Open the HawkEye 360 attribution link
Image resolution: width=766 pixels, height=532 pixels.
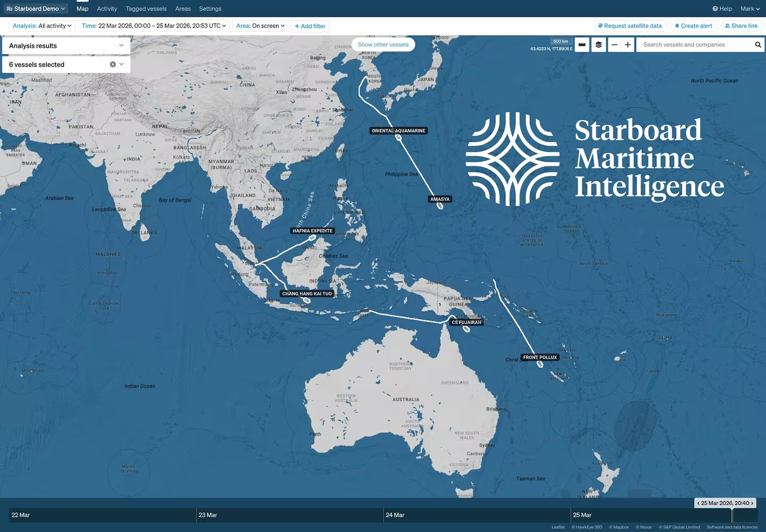[x=587, y=527]
